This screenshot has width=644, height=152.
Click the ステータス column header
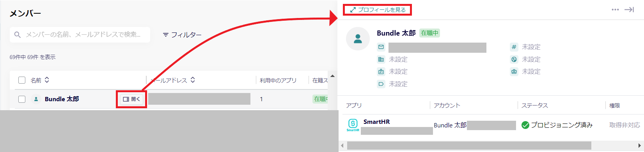pyautogui.click(x=535, y=106)
